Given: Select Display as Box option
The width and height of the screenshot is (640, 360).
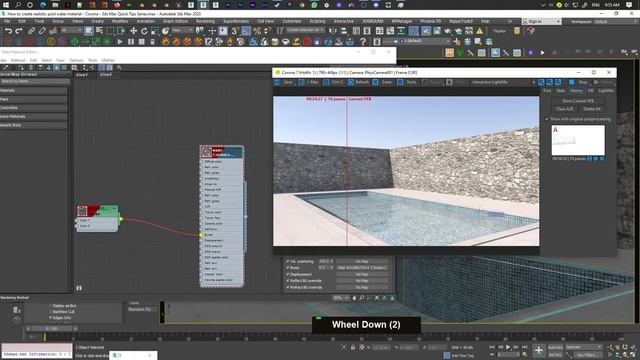Looking at the screenshot, I should click(x=51, y=306).
